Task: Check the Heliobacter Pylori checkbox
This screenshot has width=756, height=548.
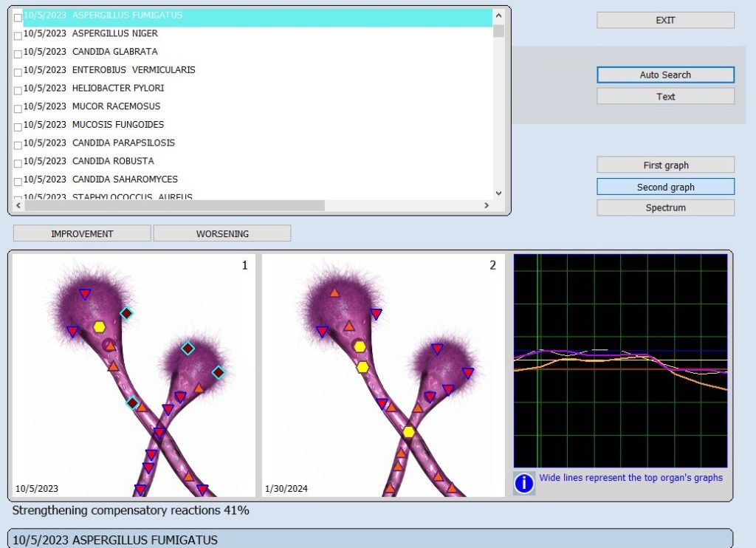Action: pyautogui.click(x=18, y=89)
